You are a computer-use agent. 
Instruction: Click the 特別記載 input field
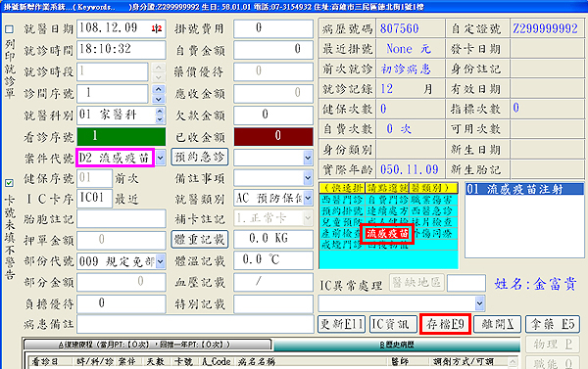click(x=273, y=303)
